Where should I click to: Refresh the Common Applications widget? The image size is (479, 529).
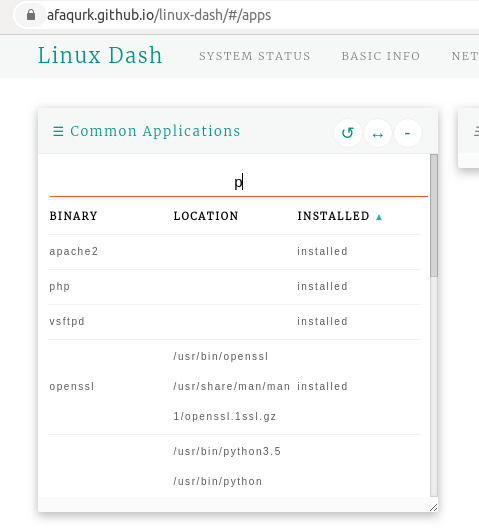click(347, 133)
